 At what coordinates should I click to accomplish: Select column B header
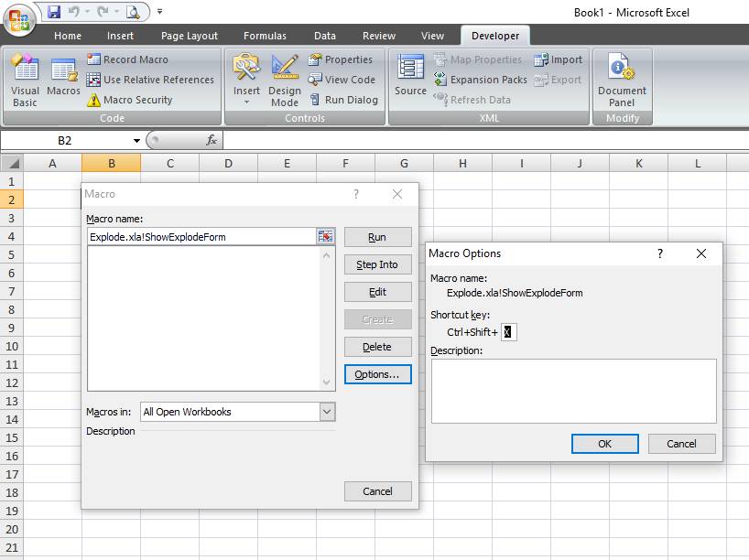pyautogui.click(x=112, y=163)
